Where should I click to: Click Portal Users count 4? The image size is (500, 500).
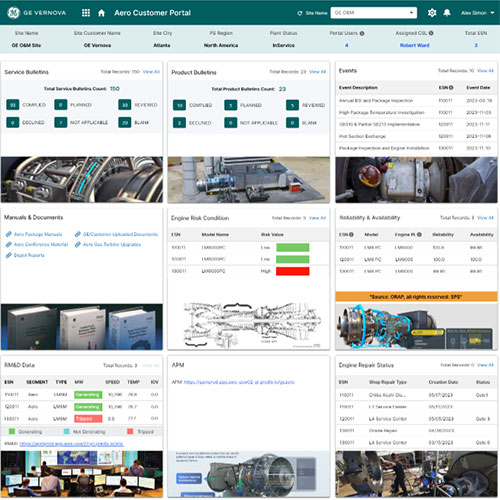(347, 45)
